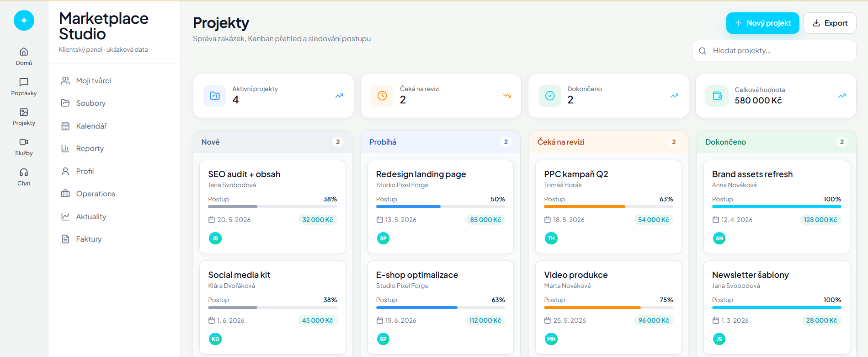868x357 pixels.
Task: Click PPC kampaň Q2 63% progress bar
Action: click(x=608, y=206)
